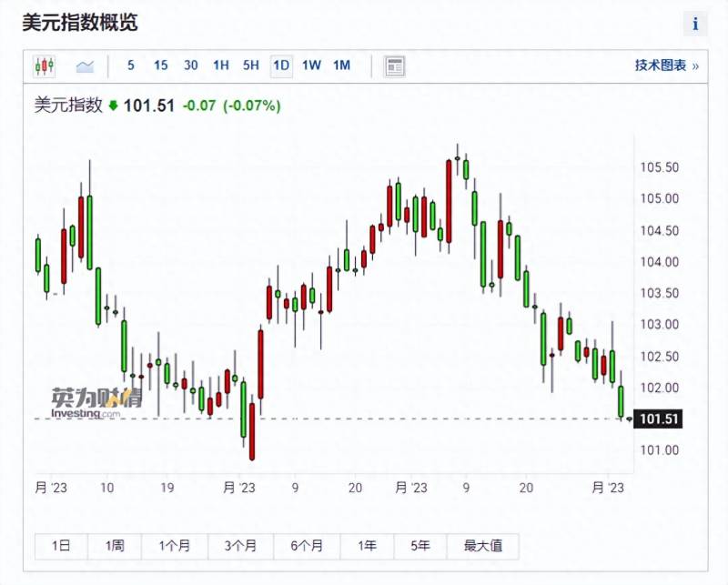Viewport: 728px width, 585px height.
Task: Set range to 1日
Action: (61, 546)
